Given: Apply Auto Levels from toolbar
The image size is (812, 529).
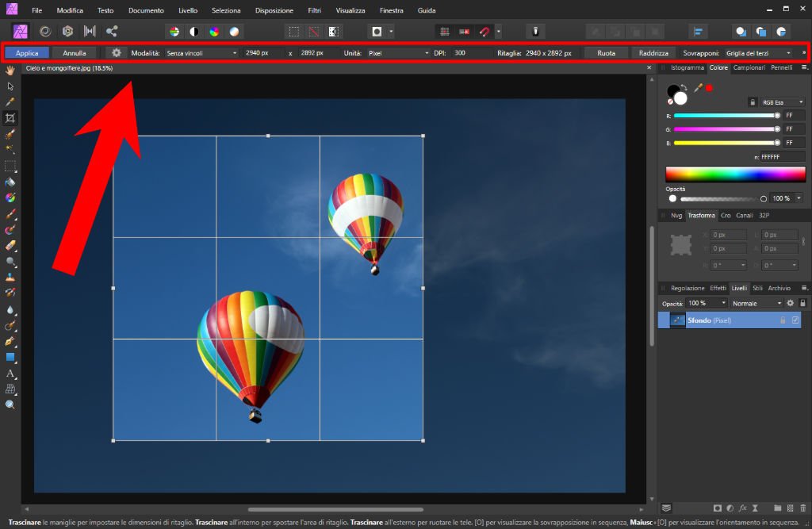Looking at the screenshot, I should point(174,32).
